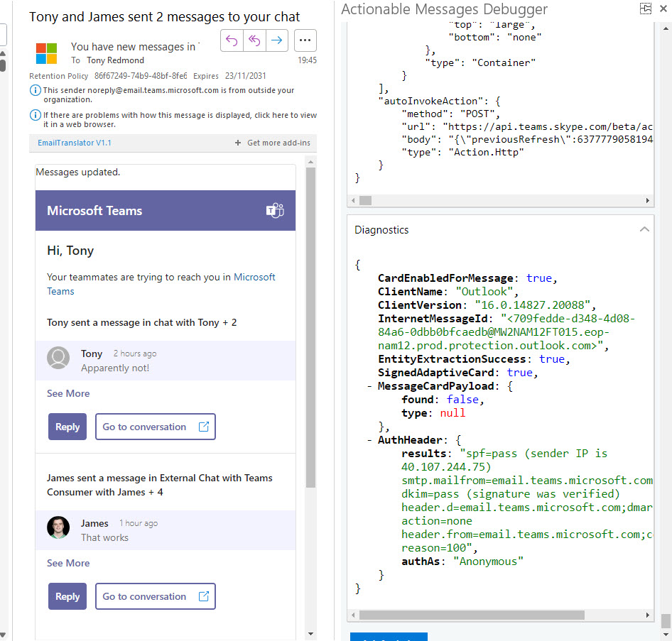672x641 pixels.
Task: Collapse the Diagnostics section chevron
Action: point(644,230)
